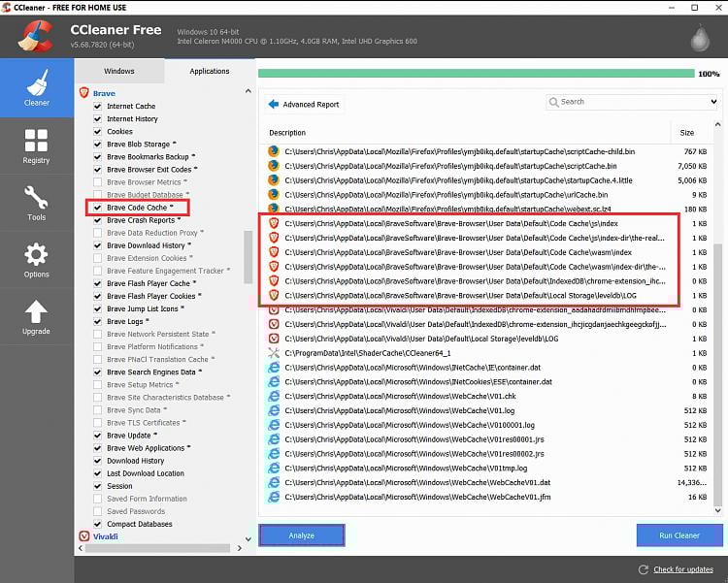Click the Upgrade arrow icon

(x=36, y=311)
